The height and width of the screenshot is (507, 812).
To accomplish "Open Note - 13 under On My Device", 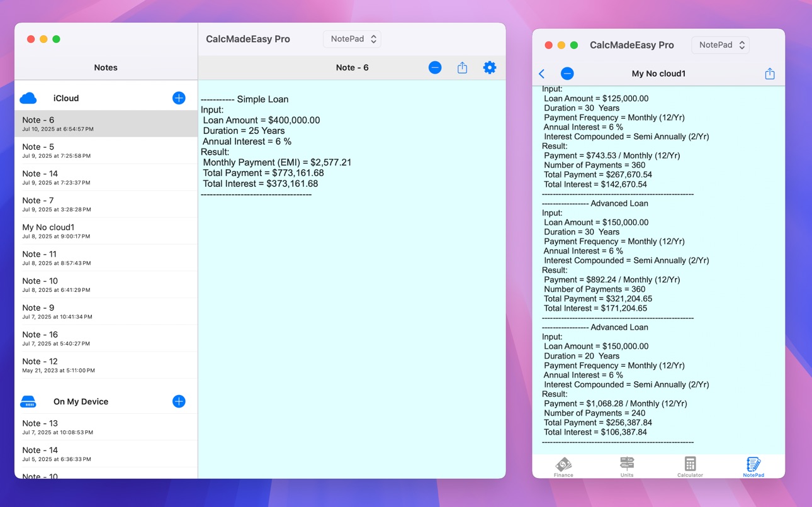I will pos(106,427).
